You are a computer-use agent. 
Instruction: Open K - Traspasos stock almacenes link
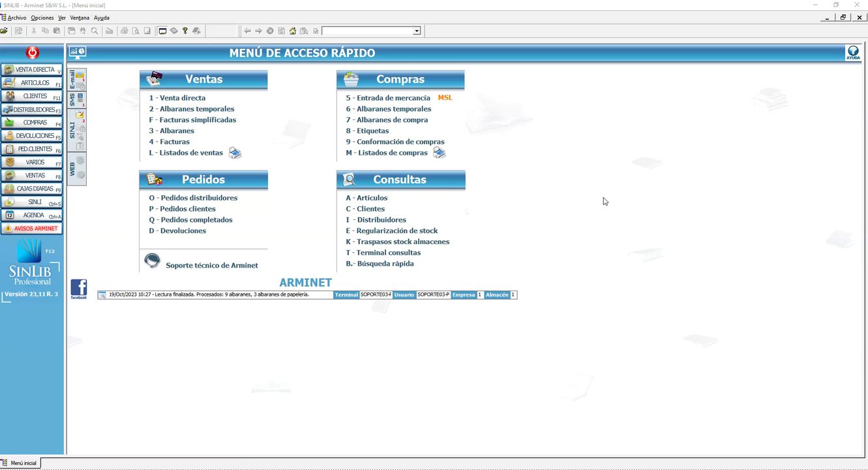[x=398, y=242]
